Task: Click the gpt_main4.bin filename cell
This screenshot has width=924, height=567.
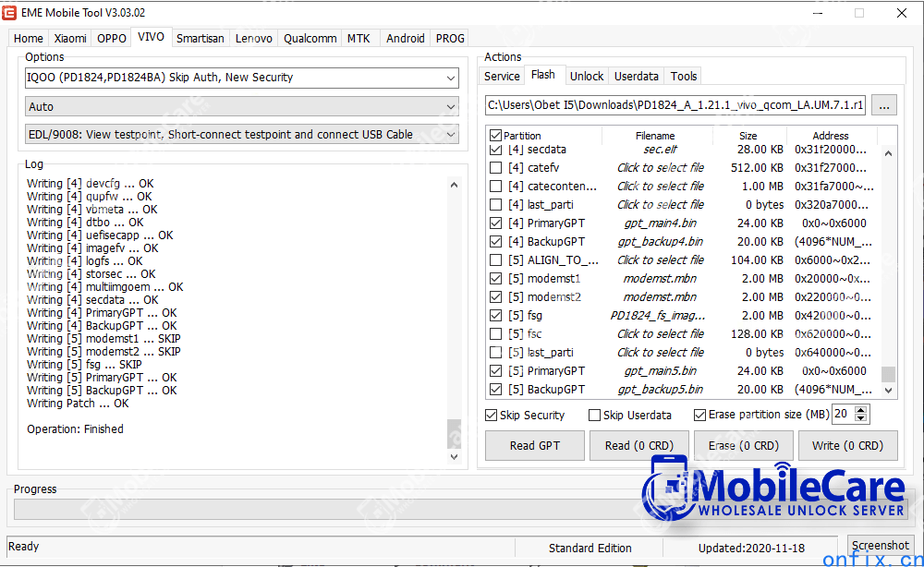Action: 660,223
